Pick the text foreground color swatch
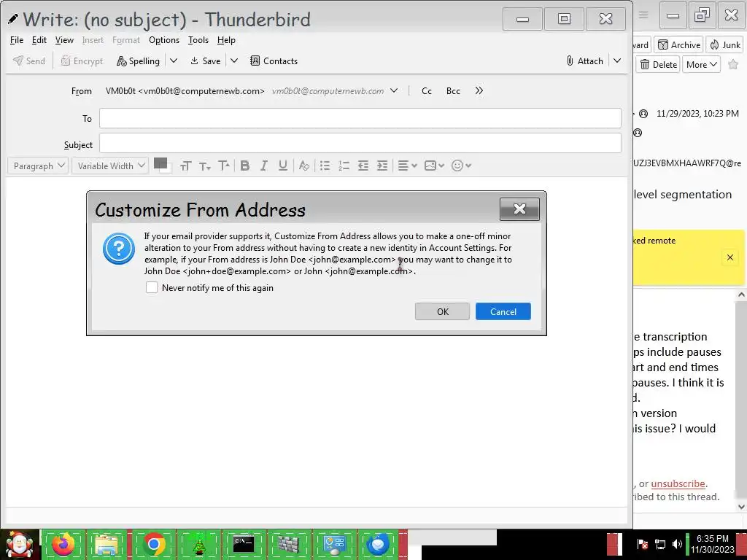 [160, 163]
